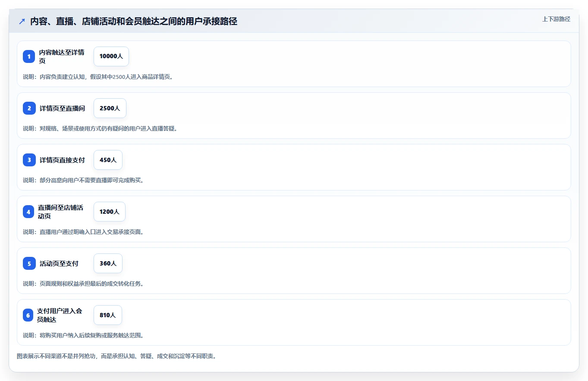Click step number 5 badge
This screenshot has height=381, width=588.
pyautogui.click(x=29, y=263)
